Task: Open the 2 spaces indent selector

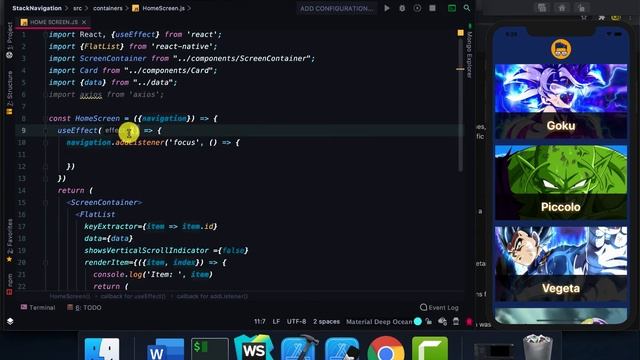Action: point(326,322)
